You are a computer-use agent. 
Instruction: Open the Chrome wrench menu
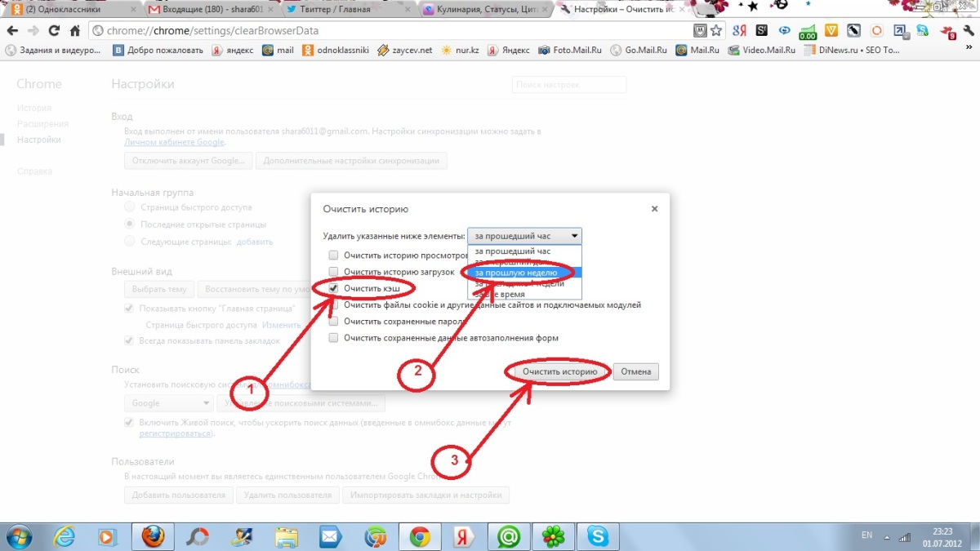[969, 31]
